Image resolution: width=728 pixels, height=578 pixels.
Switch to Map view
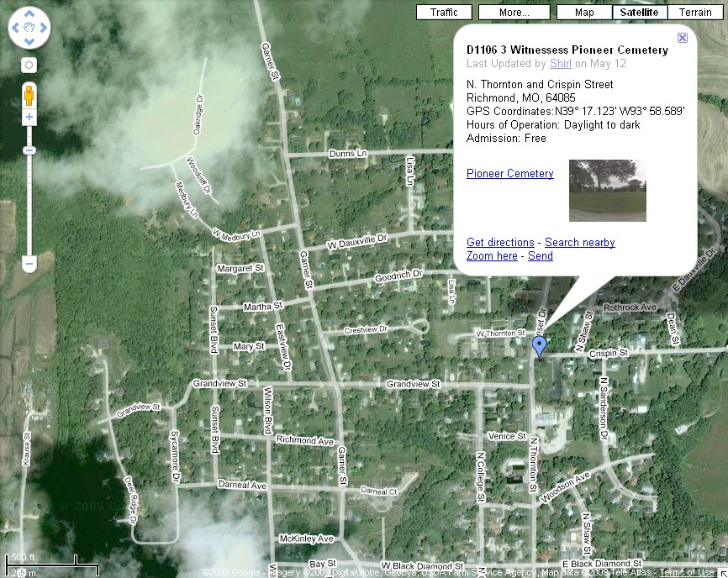[584, 13]
